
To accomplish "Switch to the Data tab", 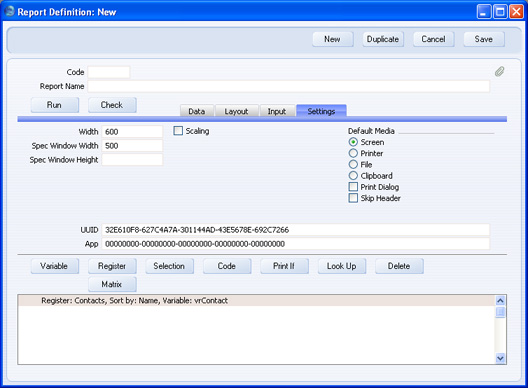I will pyautogui.click(x=197, y=111).
